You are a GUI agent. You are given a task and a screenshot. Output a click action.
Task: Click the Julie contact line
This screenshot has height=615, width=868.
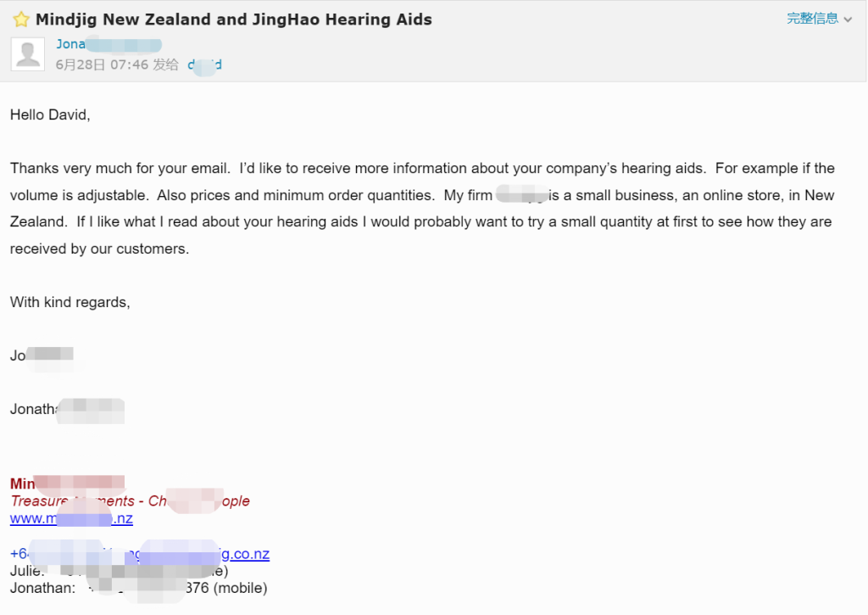click(x=119, y=571)
